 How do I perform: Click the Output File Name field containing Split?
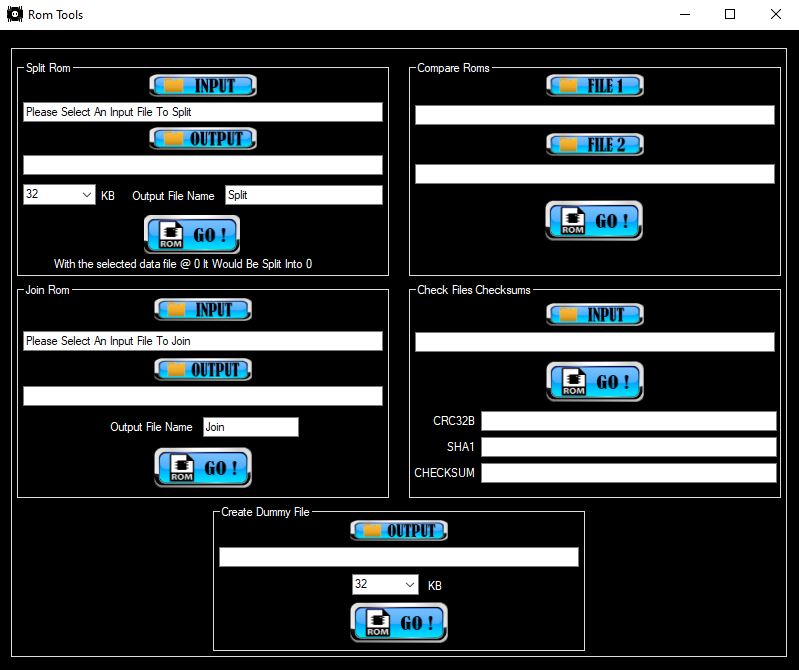[304, 195]
